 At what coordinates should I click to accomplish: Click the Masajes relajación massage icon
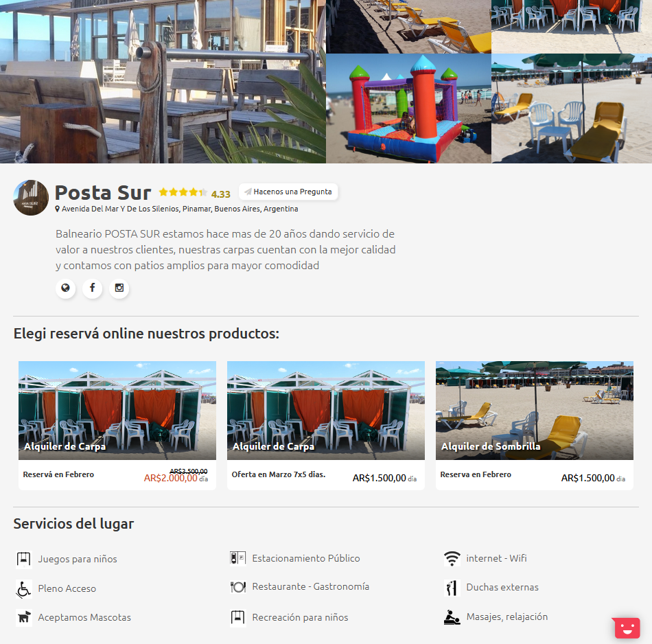pos(452,617)
